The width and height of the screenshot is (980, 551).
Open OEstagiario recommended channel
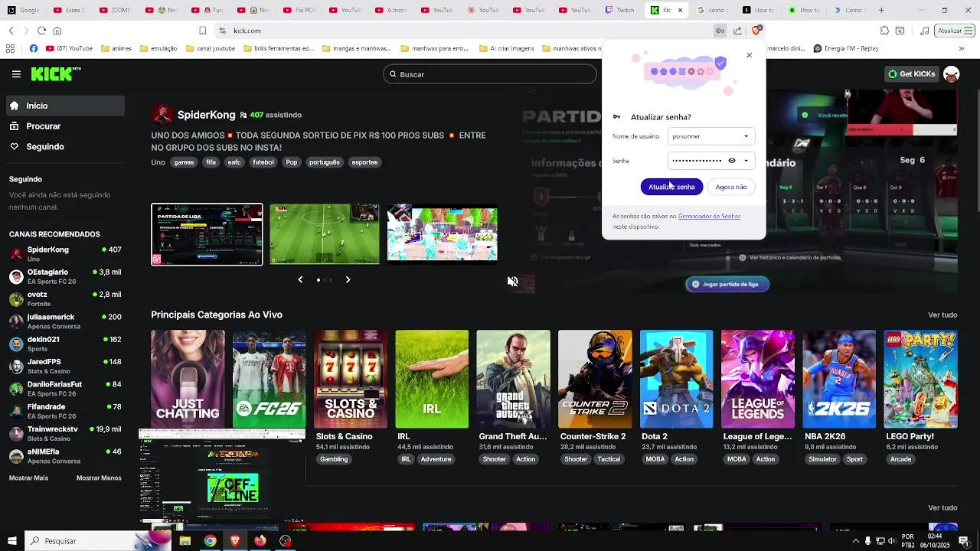pyautogui.click(x=65, y=276)
